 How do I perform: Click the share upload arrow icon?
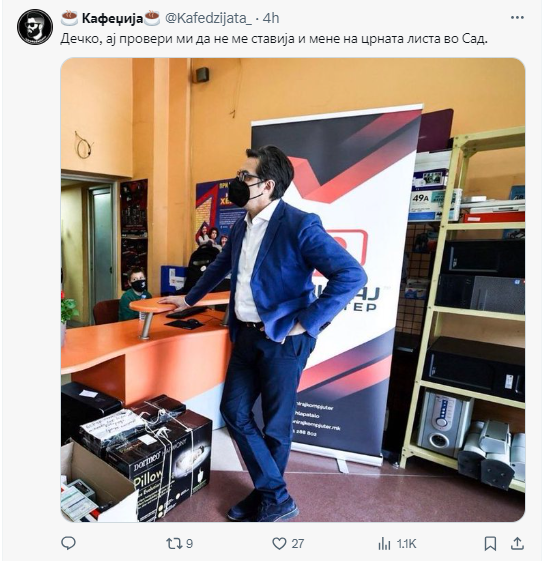(517, 543)
